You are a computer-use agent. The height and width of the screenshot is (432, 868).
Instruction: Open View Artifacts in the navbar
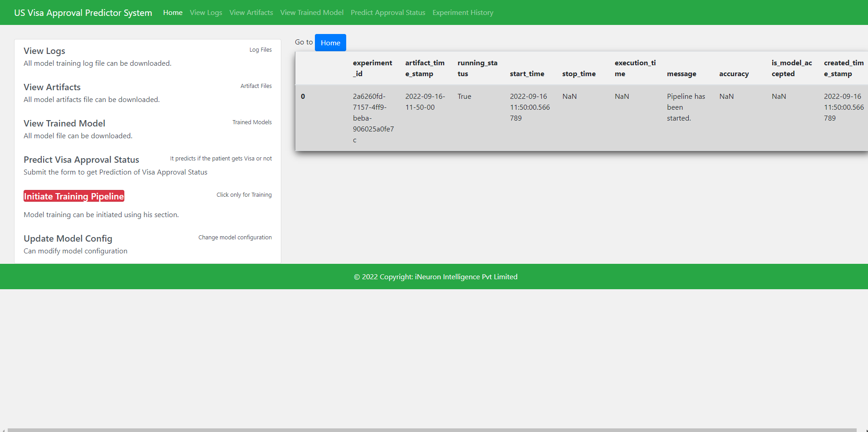[x=251, y=13]
